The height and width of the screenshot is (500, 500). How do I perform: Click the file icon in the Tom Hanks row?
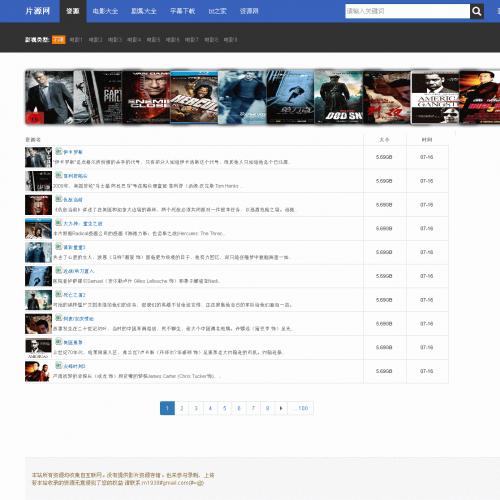click(x=58, y=175)
